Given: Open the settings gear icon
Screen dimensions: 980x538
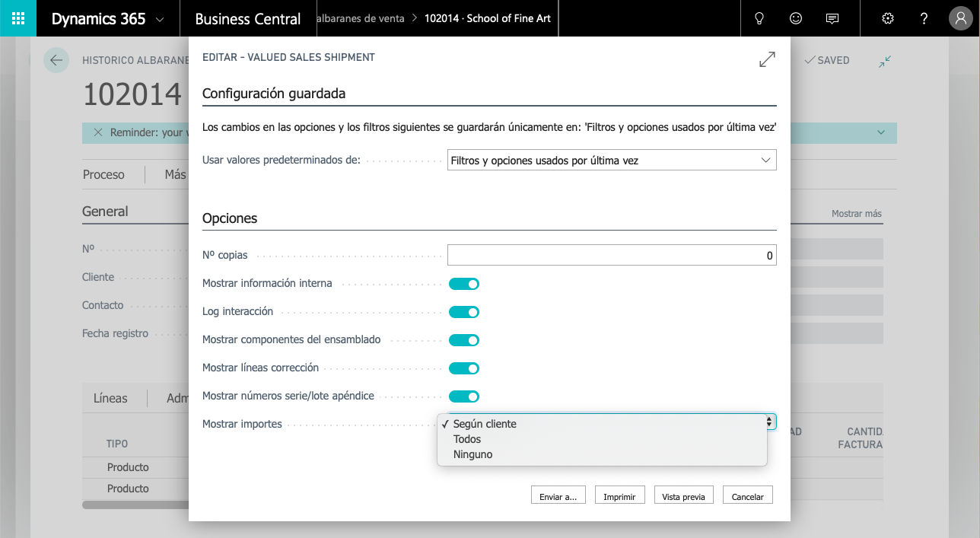Looking at the screenshot, I should click(887, 18).
